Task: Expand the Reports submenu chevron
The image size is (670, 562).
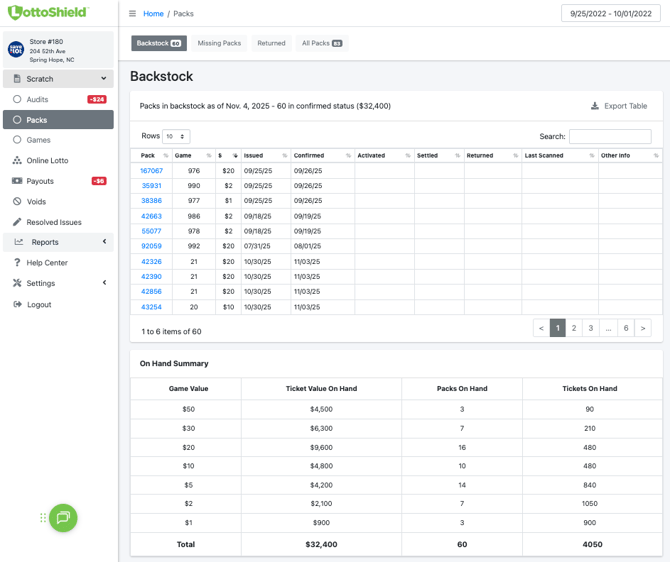Action: click(x=104, y=241)
